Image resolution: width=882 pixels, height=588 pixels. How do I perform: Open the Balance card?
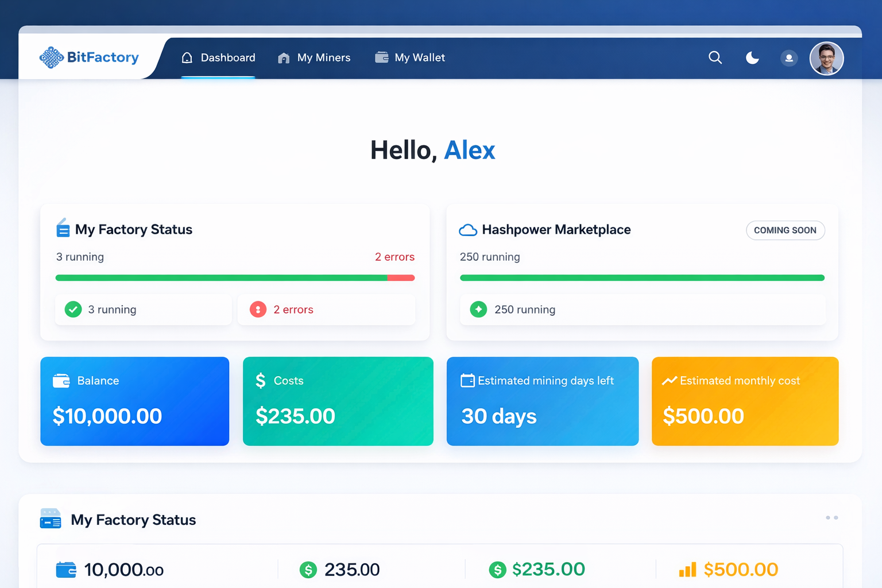pos(134,401)
